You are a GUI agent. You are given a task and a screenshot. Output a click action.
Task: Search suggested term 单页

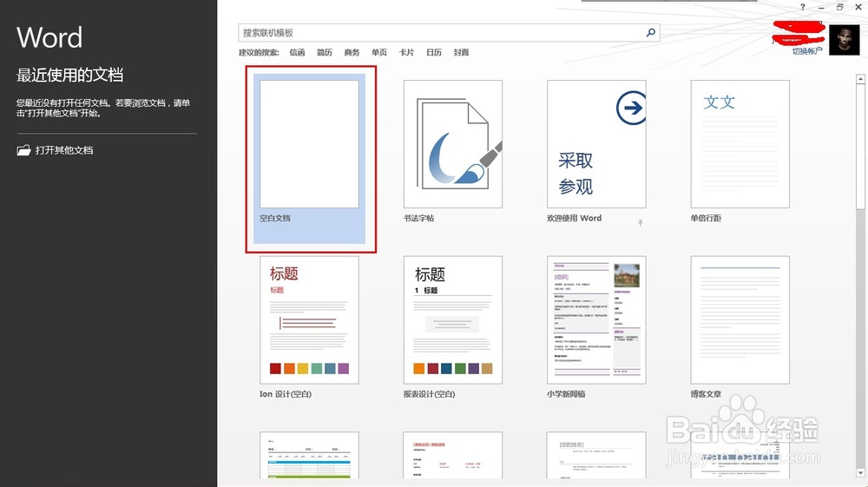point(379,53)
